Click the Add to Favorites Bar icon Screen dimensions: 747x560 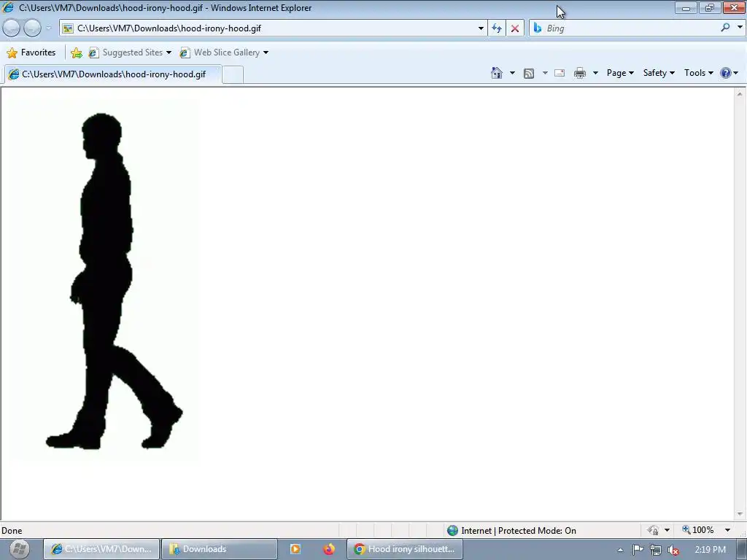76,52
